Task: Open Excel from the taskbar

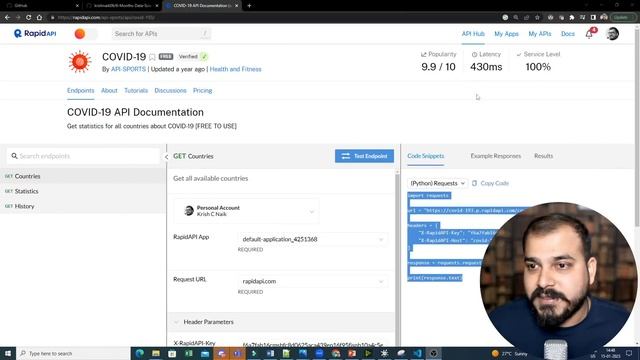Action: pos(189,353)
